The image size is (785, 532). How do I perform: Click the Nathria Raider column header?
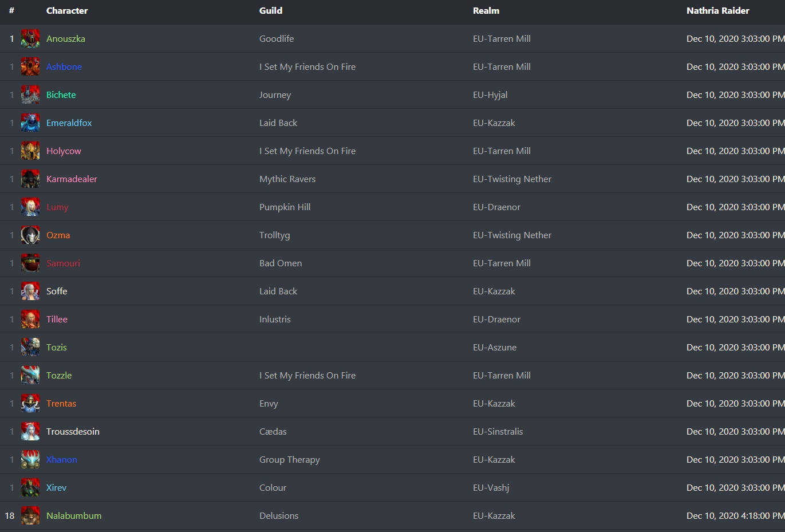718,10
